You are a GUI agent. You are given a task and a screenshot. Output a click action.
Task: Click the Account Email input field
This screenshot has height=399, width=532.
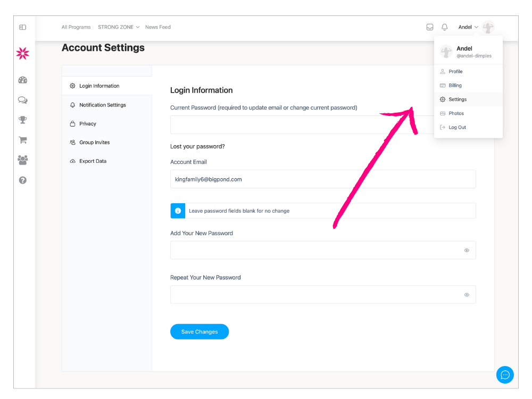click(x=322, y=180)
